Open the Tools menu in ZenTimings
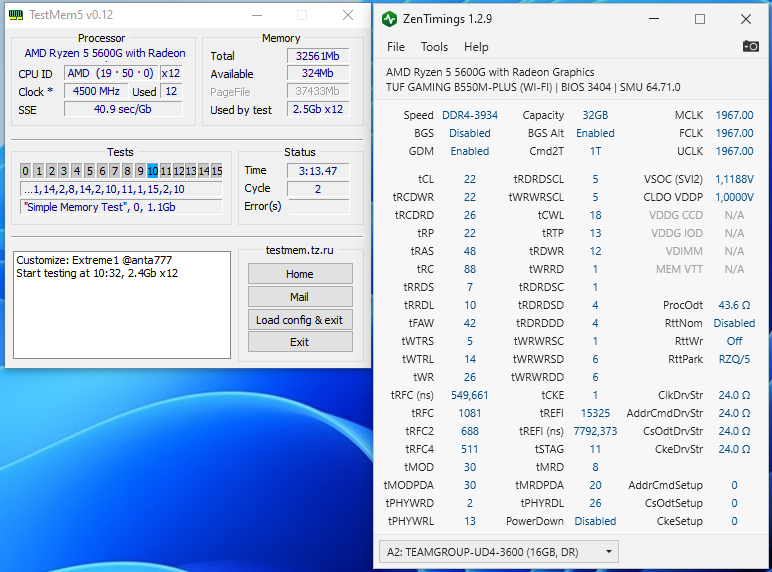Screen dimensions: 772x572 tap(434, 47)
